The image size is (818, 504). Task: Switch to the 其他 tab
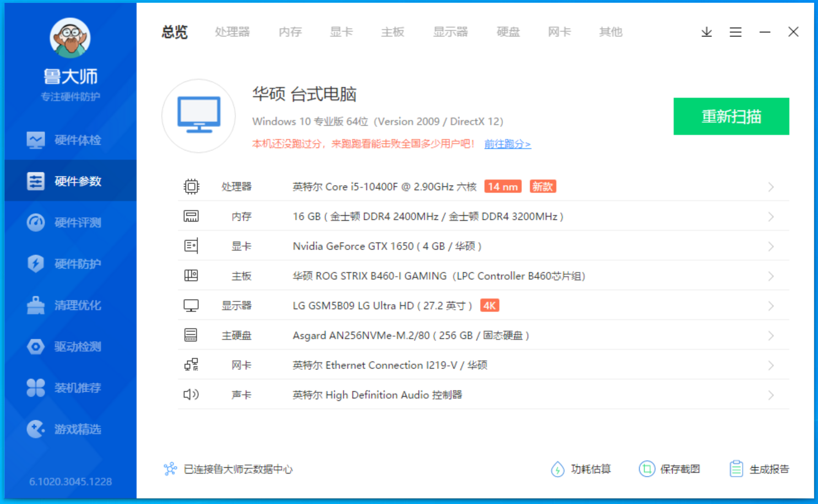pos(611,32)
